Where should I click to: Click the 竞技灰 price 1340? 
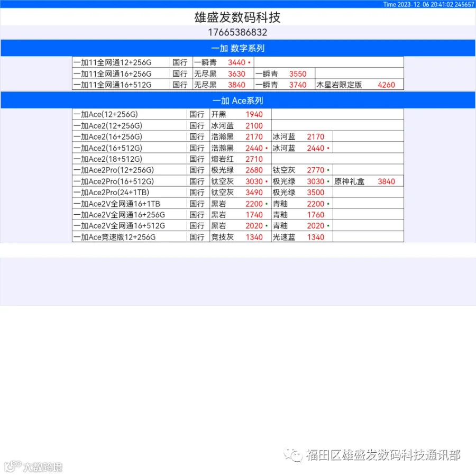(x=254, y=237)
